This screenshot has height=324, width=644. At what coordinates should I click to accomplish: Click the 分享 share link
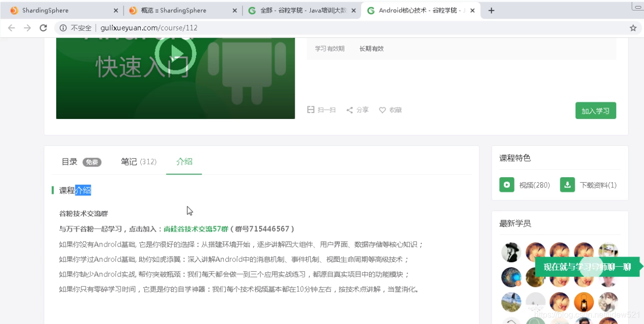point(357,110)
